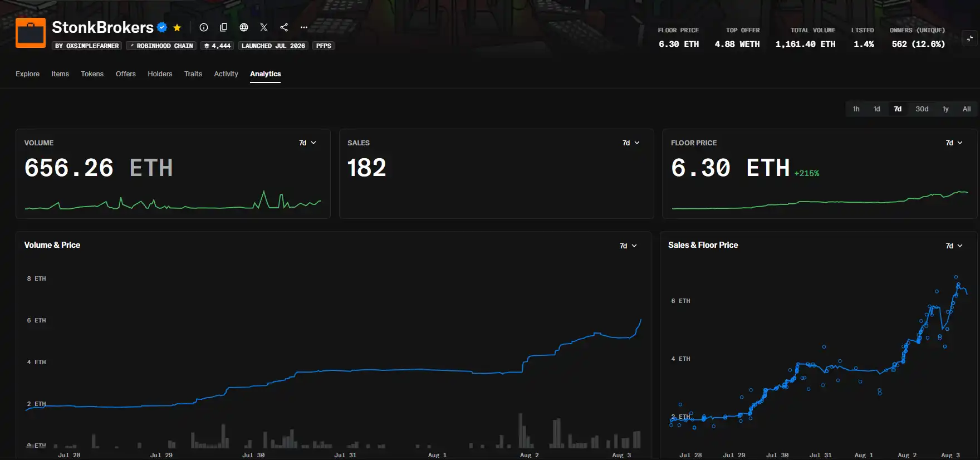Click the chain icon in the Robinhood Chain tag
980x460 pixels.
[132, 46]
